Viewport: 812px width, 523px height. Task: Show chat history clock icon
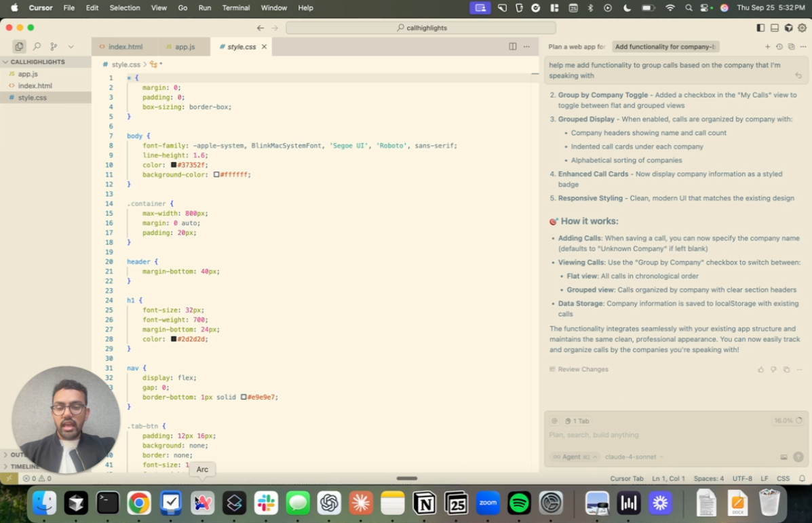tap(779, 47)
